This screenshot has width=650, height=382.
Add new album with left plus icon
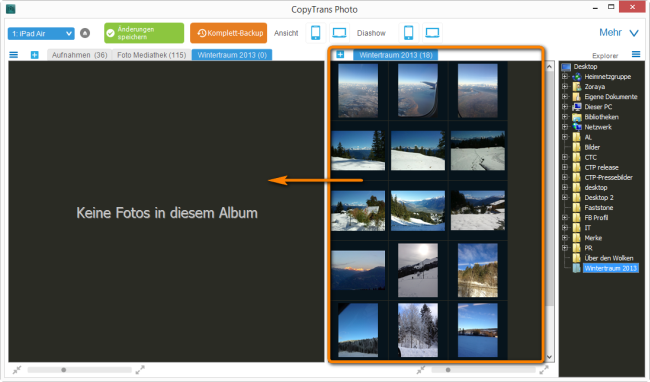tap(35, 55)
